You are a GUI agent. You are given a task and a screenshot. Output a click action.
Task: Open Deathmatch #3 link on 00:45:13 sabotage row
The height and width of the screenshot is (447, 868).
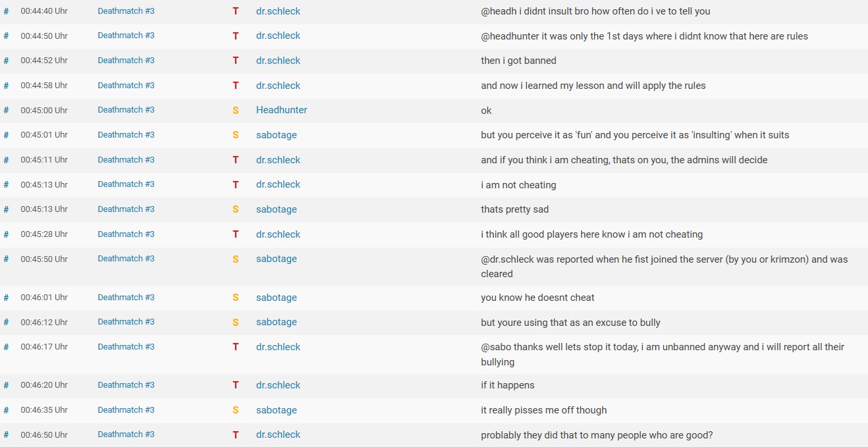pos(126,209)
